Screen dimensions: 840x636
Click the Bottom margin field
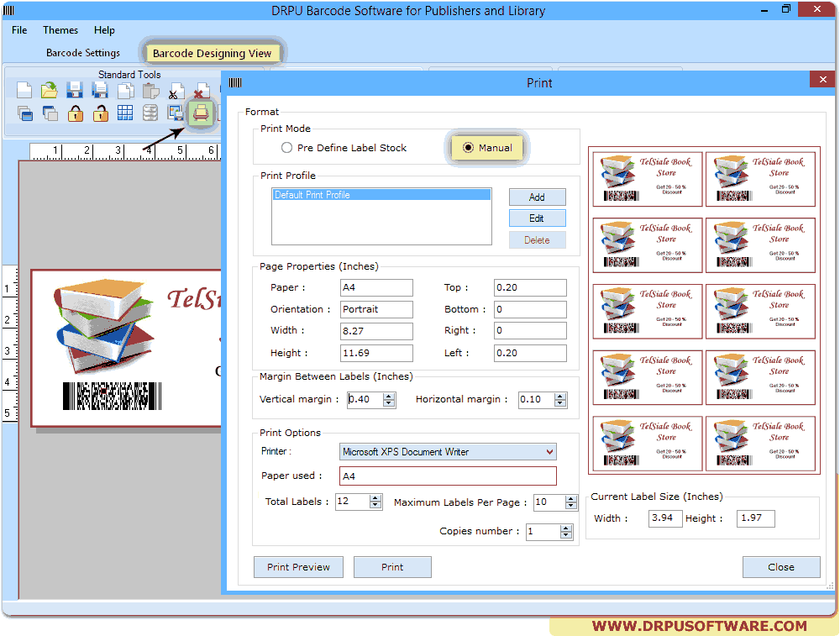pos(530,309)
